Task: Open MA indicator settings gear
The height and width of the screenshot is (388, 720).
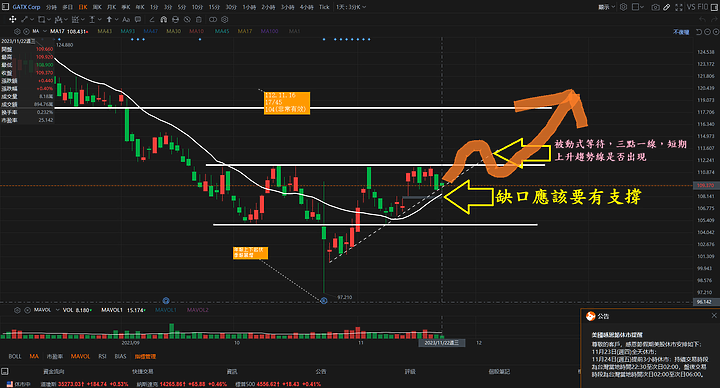Action: pos(17,31)
